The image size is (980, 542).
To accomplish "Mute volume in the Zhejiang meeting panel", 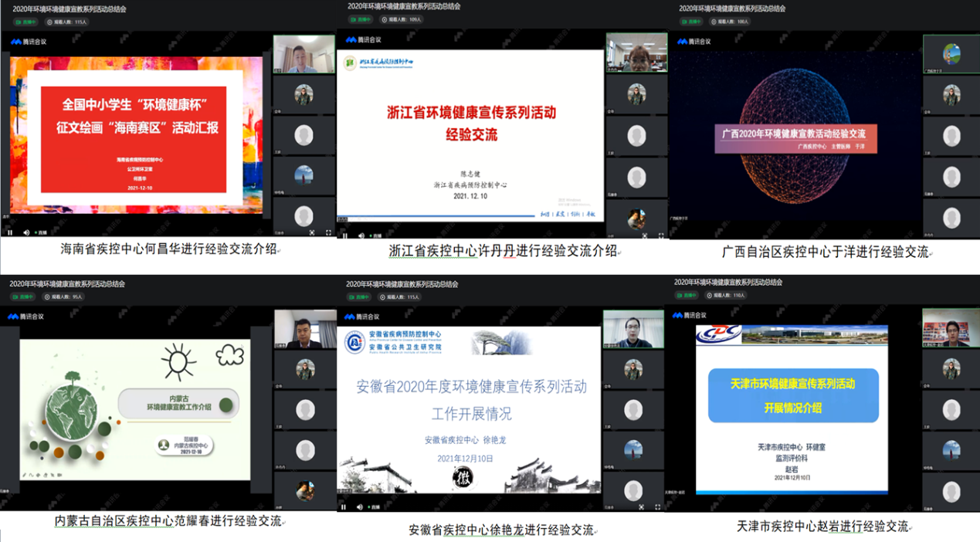I will [x=361, y=235].
